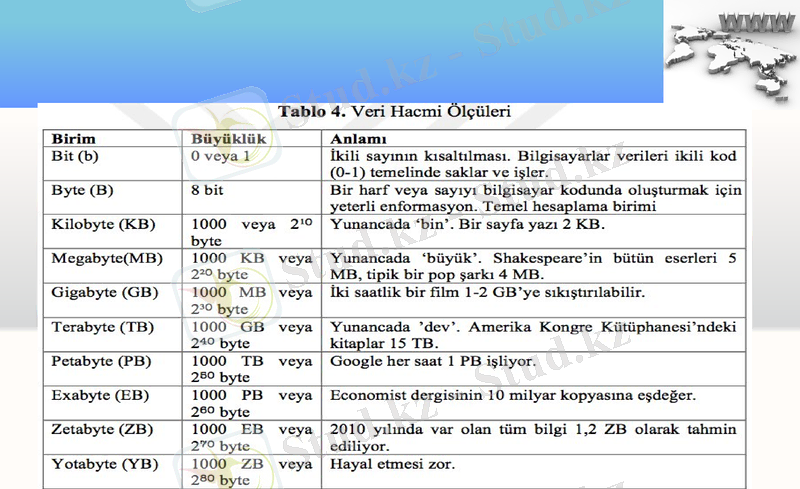Click the '1000 GB veya' size cell
The image size is (800, 489).
(252, 335)
